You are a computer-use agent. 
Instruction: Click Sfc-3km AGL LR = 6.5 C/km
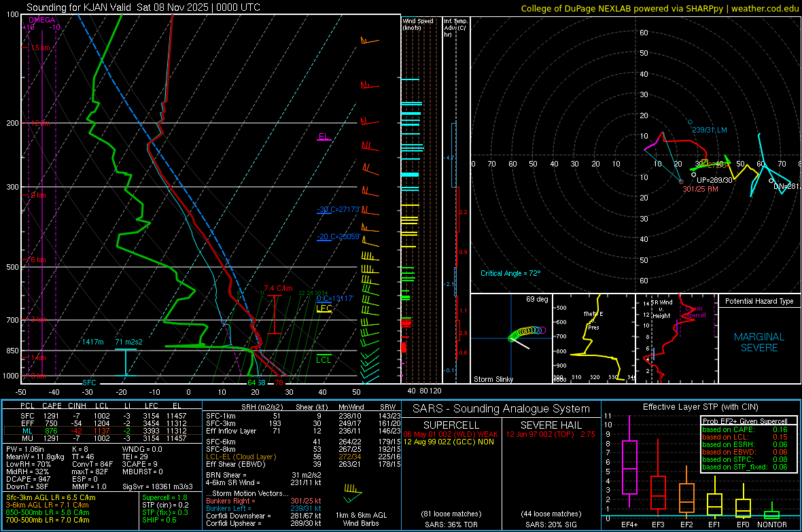[51, 497]
